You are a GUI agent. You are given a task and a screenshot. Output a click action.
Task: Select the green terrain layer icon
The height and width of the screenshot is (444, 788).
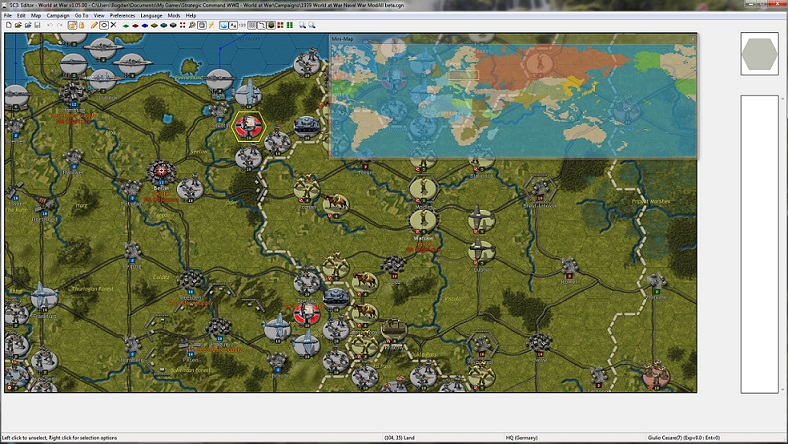point(126,25)
